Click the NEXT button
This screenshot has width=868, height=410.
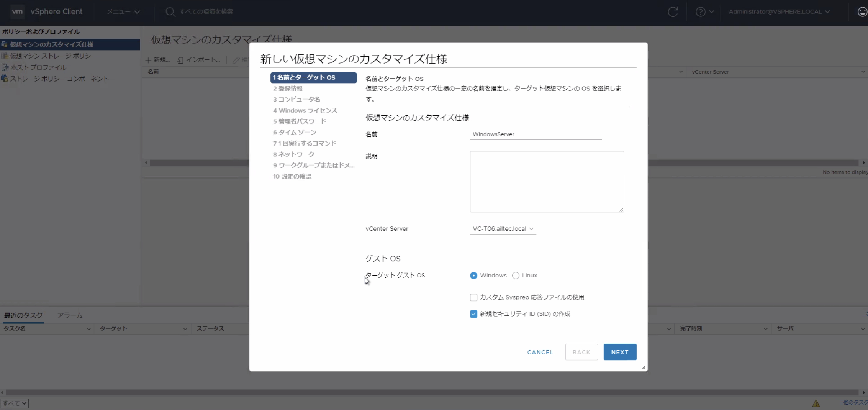[619, 352]
